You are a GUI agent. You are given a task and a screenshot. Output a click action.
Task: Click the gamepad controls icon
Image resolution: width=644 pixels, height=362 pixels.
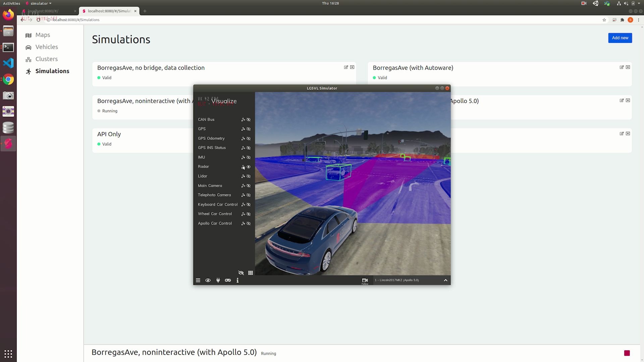click(228, 280)
